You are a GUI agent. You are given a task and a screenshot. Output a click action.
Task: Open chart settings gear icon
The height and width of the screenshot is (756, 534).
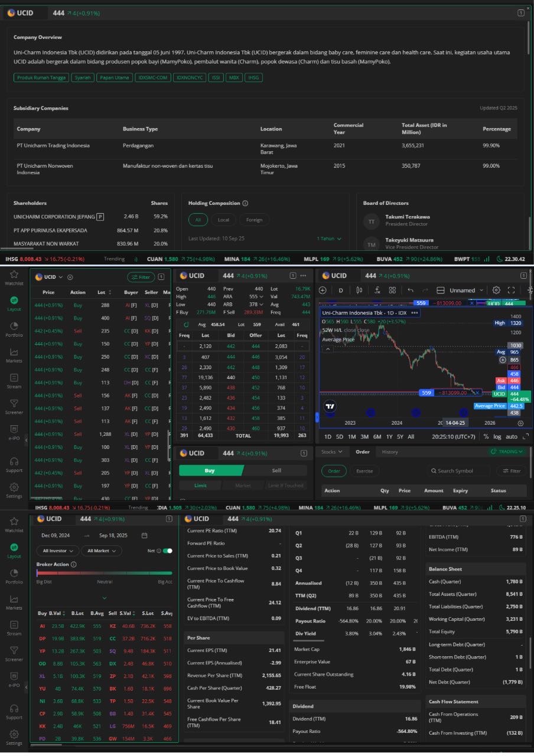[496, 290]
